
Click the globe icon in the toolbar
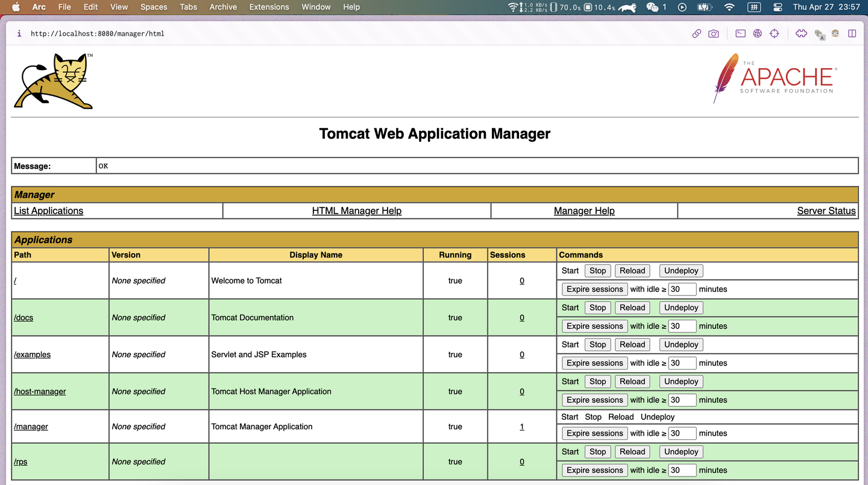coord(758,34)
